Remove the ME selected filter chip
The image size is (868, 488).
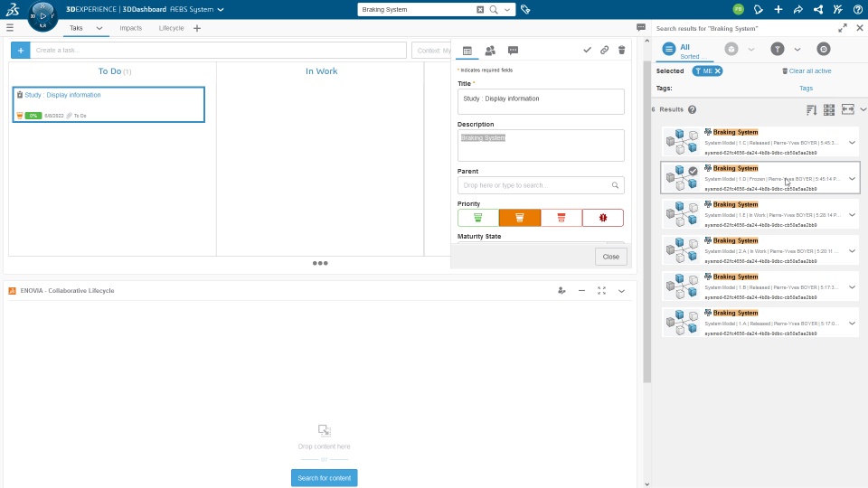pyautogui.click(x=717, y=70)
